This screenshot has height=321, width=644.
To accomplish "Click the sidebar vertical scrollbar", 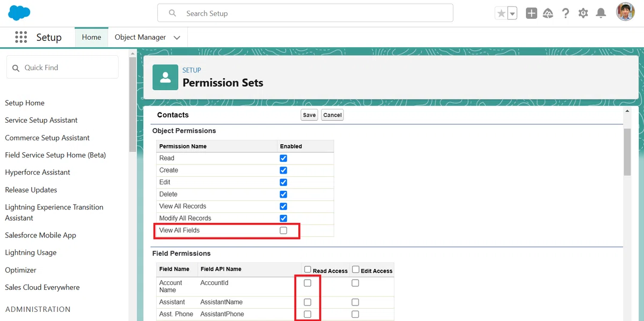I will point(132,104).
